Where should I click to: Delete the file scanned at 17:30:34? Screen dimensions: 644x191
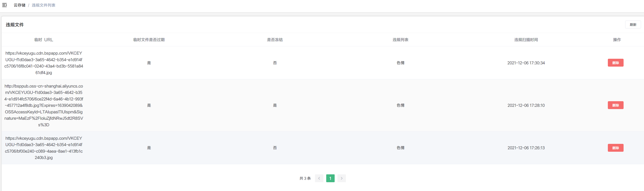click(x=616, y=63)
